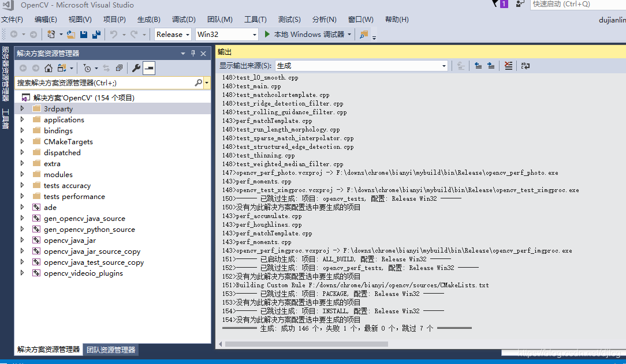Select the gen_opencv_python_source project
The height and width of the screenshot is (364, 626).
pos(90,229)
